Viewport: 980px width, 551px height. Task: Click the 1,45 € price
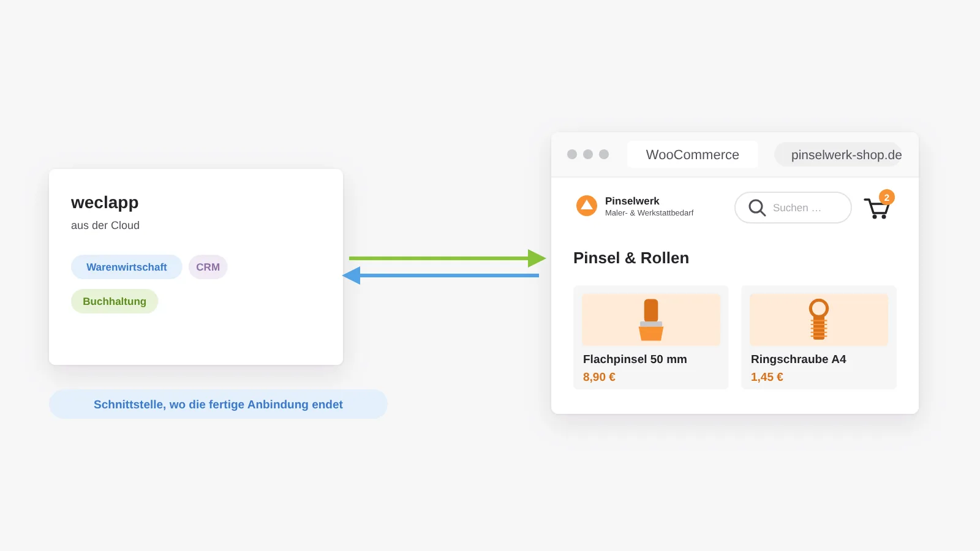pos(767,377)
